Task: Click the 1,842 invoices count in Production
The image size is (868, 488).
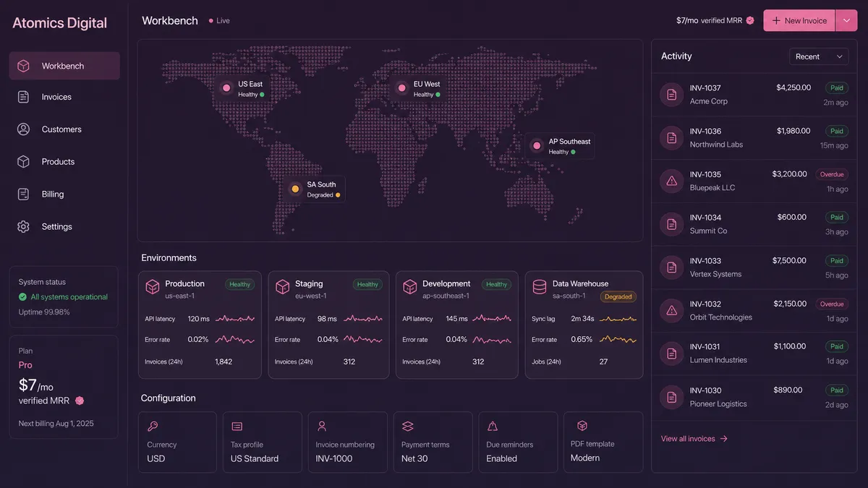Action: [224, 361]
